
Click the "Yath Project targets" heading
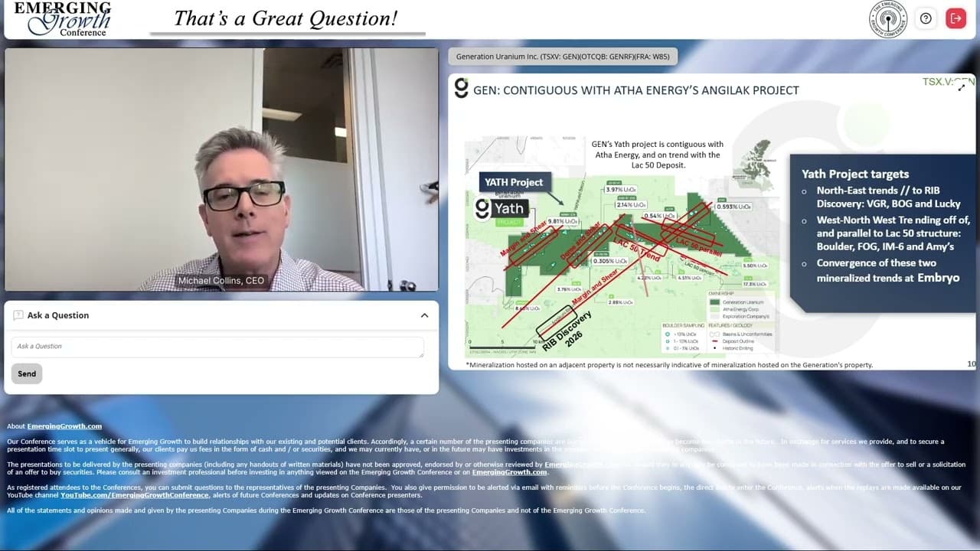(x=855, y=174)
